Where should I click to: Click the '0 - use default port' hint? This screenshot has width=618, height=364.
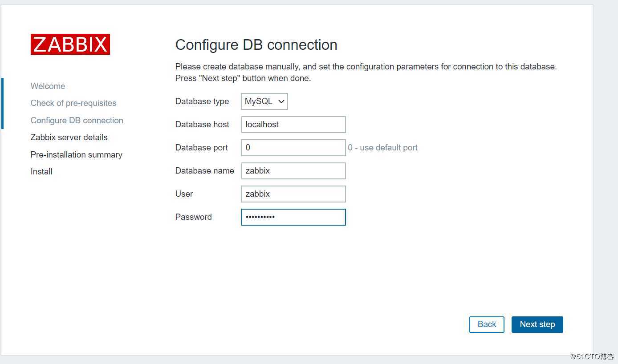click(383, 148)
